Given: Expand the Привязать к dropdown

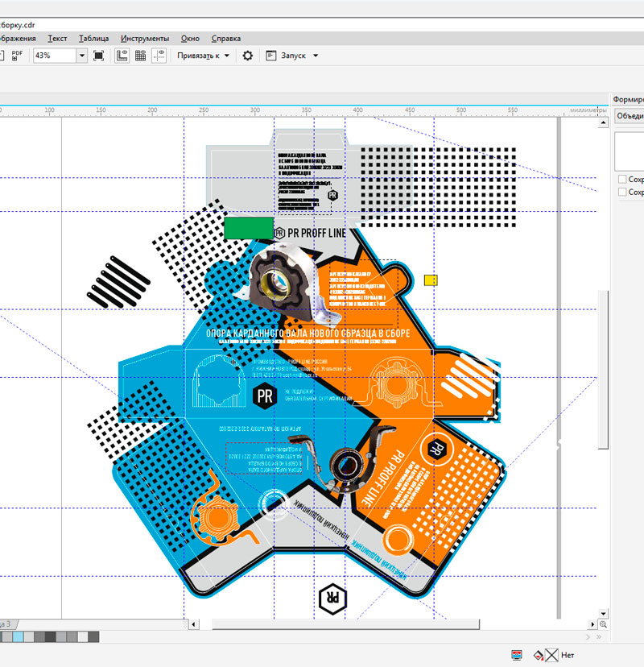Looking at the screenshot, I should (227, 56).
